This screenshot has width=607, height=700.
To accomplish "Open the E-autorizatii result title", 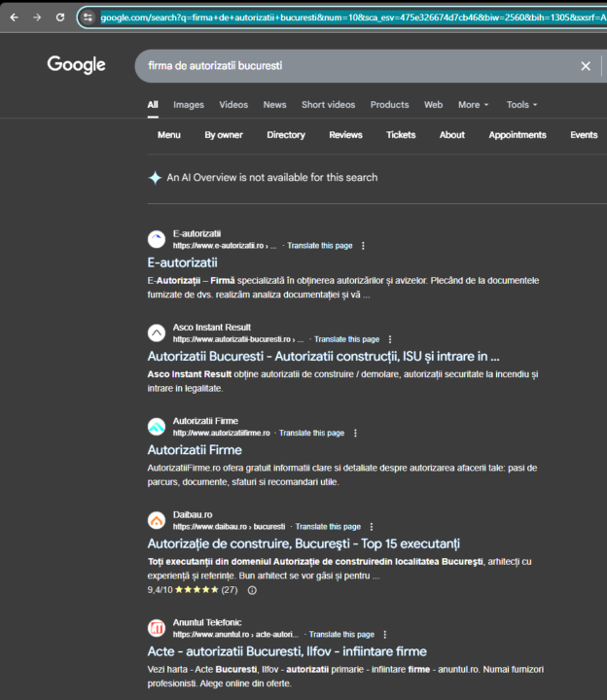I will click(182, 262).
